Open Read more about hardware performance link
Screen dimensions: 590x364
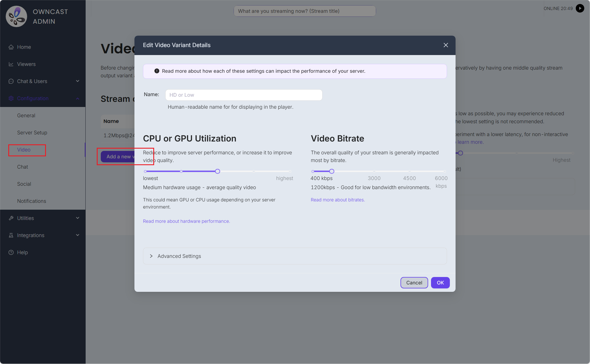pyautogui.click(x=186, y=221)
